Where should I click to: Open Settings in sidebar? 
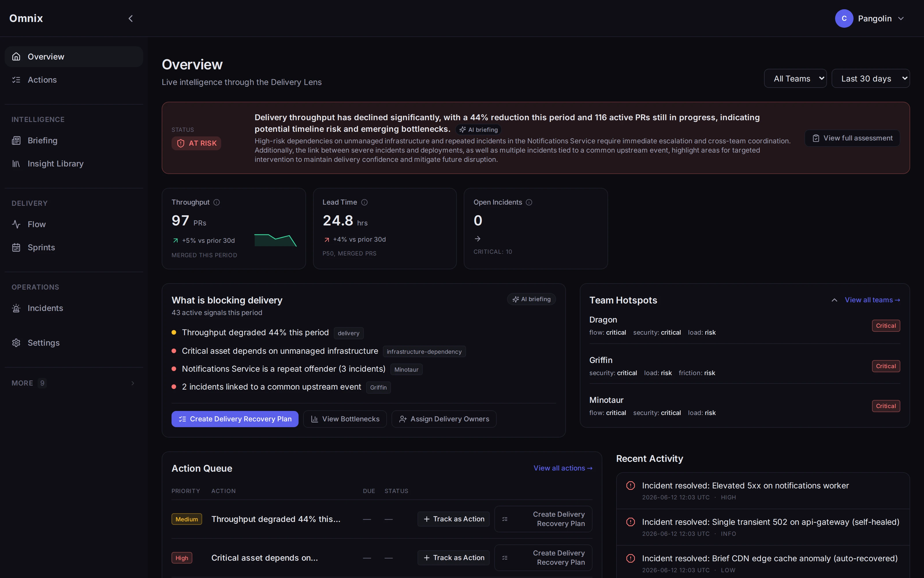coord(74,343)
